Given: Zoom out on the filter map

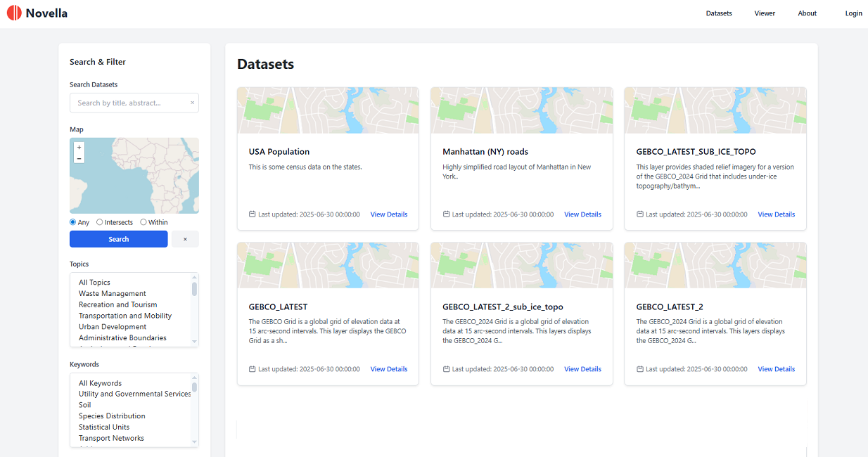Looking at the screenshot, I should [79, 158].
